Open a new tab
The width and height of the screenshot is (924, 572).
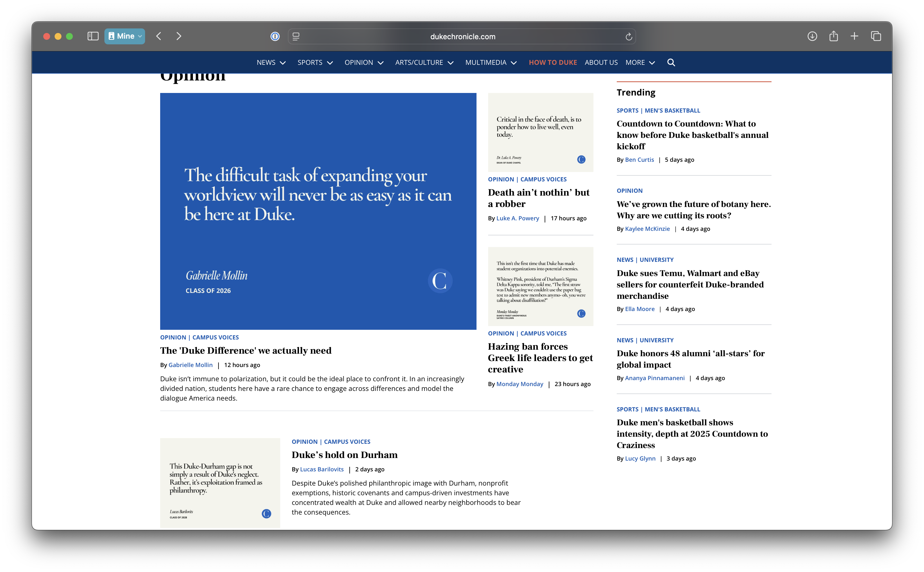pos(854,36)
